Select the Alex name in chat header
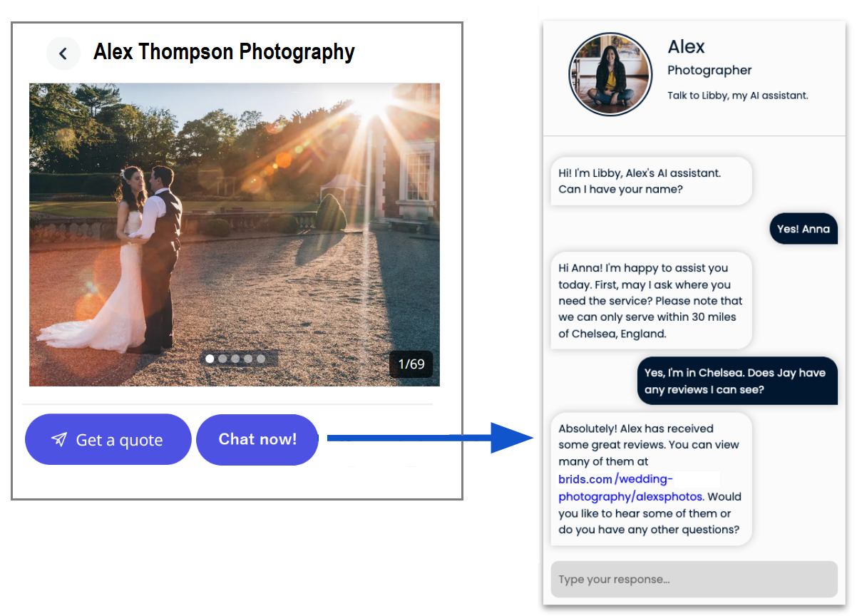This screenshot has height=616, width=857. (x=686, y=47)
